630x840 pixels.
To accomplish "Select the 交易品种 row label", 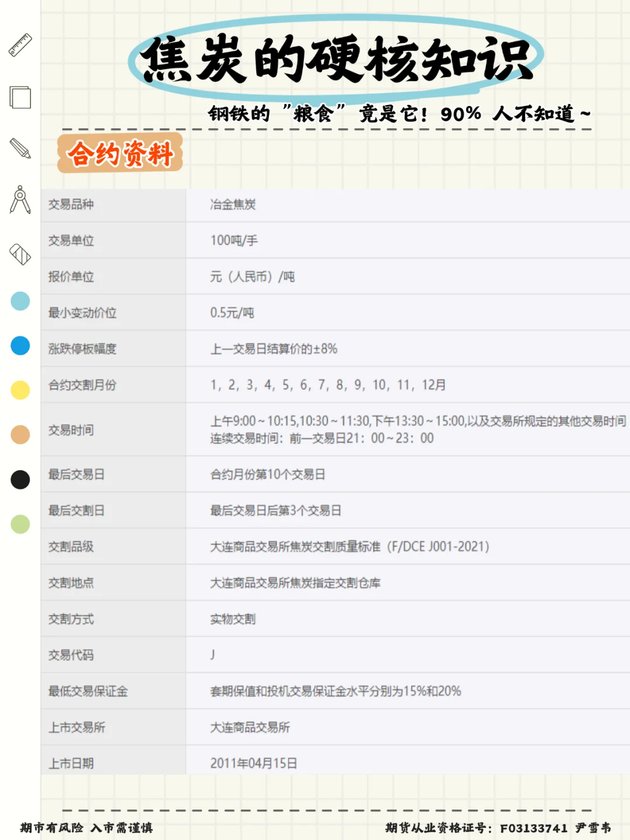I will (71, 204).
